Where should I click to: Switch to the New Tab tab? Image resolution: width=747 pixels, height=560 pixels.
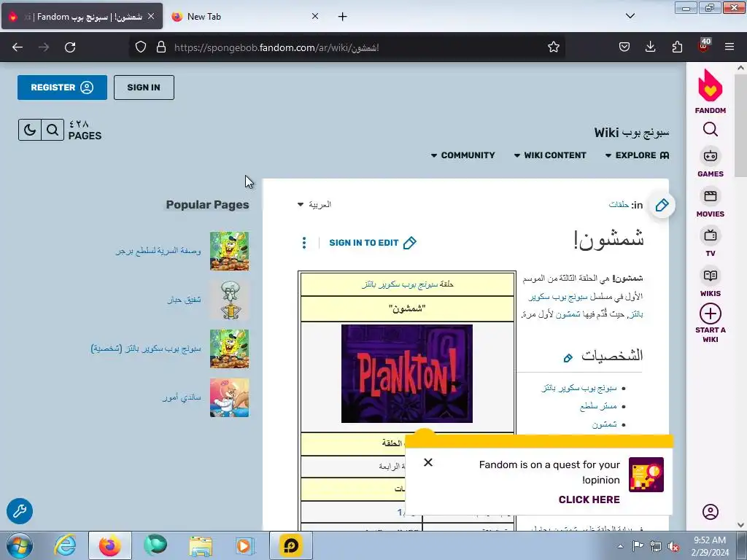[245, 17]
